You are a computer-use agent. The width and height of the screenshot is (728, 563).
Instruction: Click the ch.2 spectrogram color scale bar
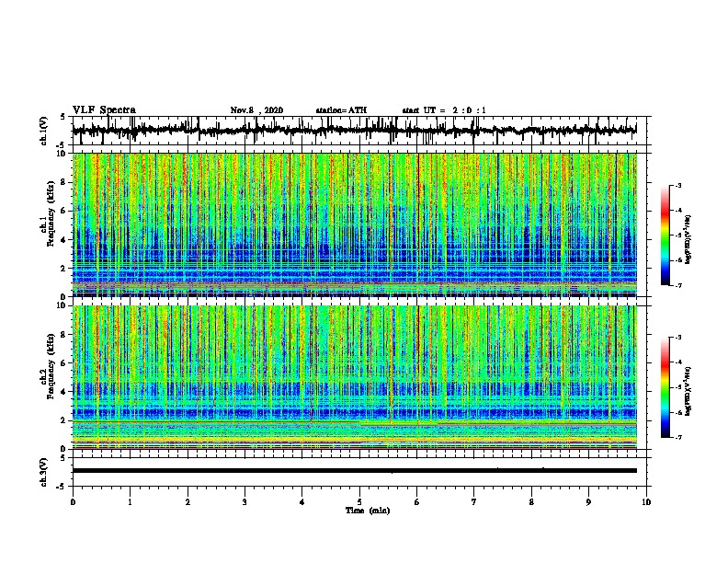tap(665, 387)
